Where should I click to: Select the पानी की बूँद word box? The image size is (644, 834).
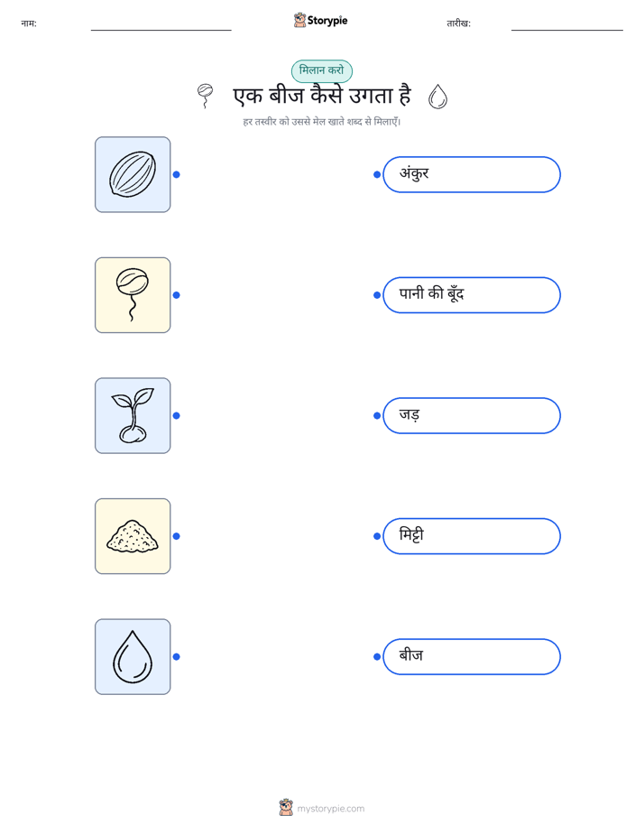click(472, 295)
